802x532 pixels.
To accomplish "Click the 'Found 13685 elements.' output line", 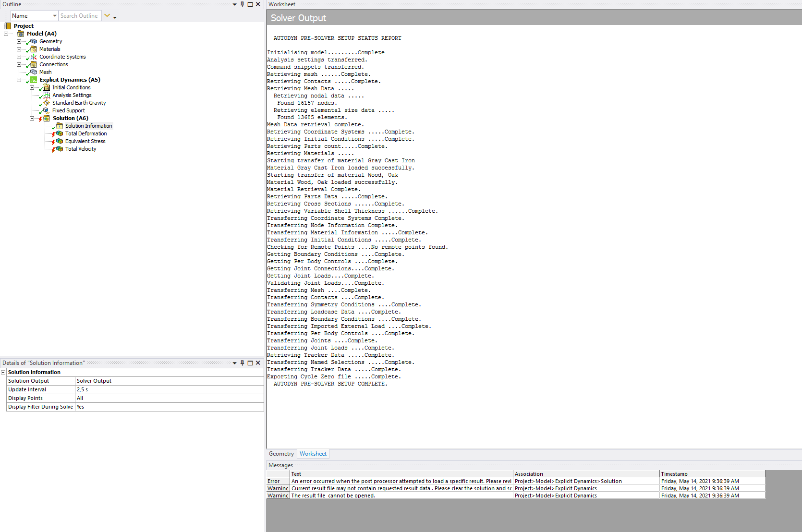I will 312,117.
